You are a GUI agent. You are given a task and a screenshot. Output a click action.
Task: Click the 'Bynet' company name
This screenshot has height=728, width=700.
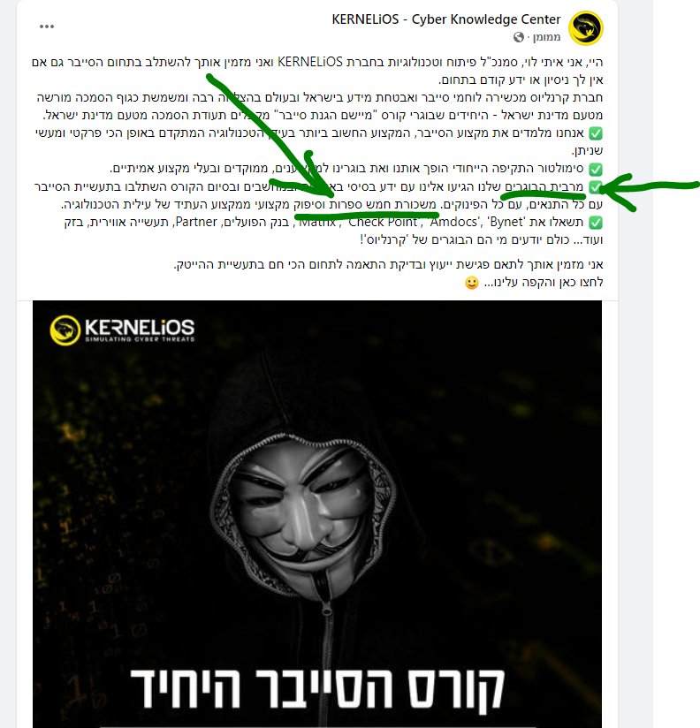506,222
